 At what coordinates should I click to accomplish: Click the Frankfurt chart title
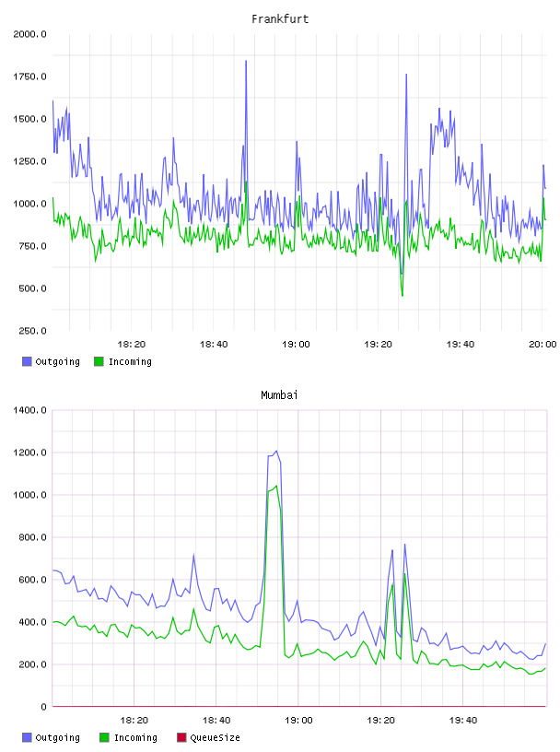tap(280, 18)
